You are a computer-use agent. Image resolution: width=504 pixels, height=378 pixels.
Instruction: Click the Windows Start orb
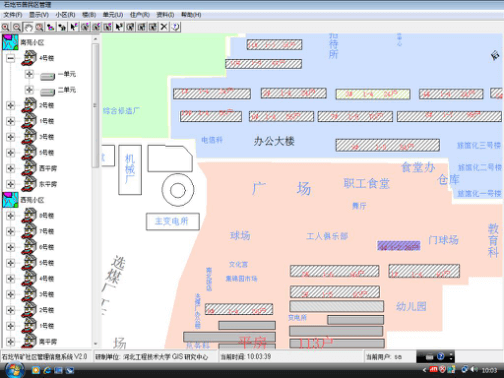click(x=14, y=370)
